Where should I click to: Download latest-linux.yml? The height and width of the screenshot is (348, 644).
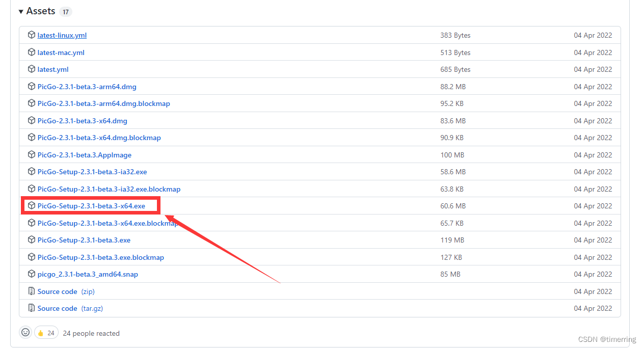pyautogui.click(x=62, y=35)
